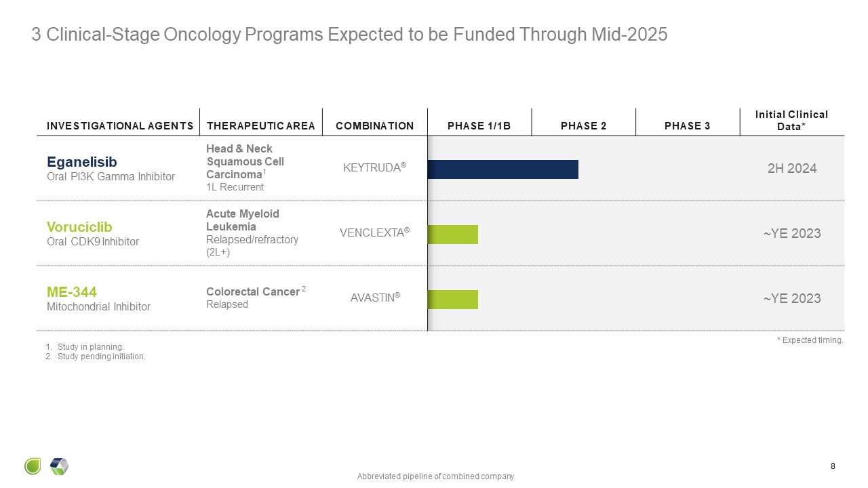
Task: Click the Phase 2 column header
Action: coord(583,126)
